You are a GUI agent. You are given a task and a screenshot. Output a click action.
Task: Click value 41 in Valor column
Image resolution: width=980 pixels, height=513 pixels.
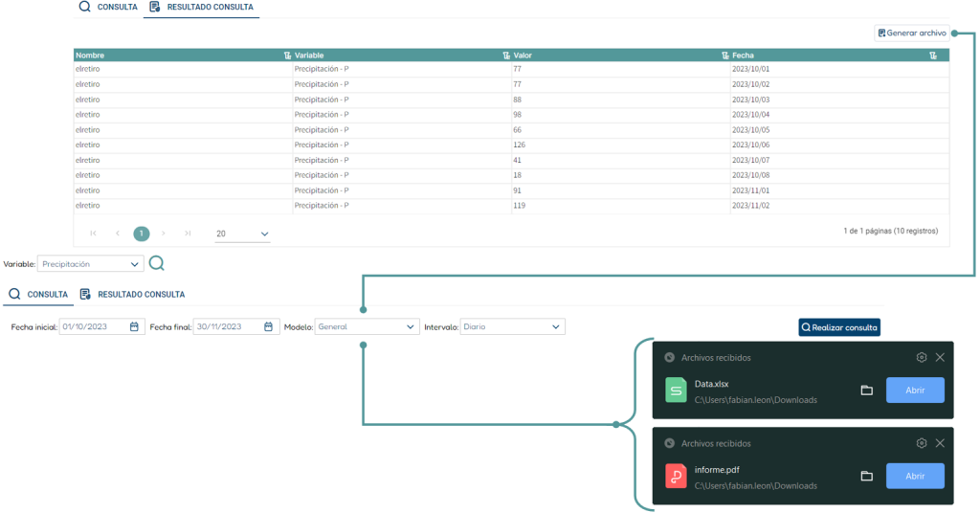coord(518,161)
